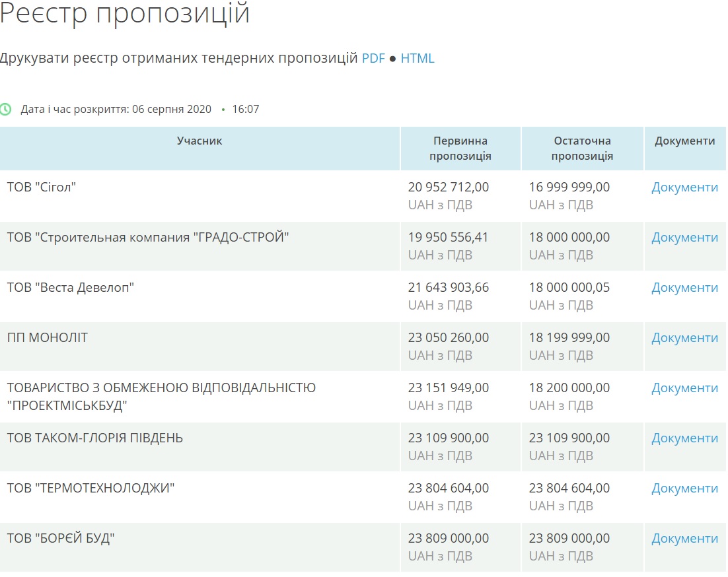Click final bid value 18 000 000,00
This screenshot has height=577, width=728.
coord(569,238)
